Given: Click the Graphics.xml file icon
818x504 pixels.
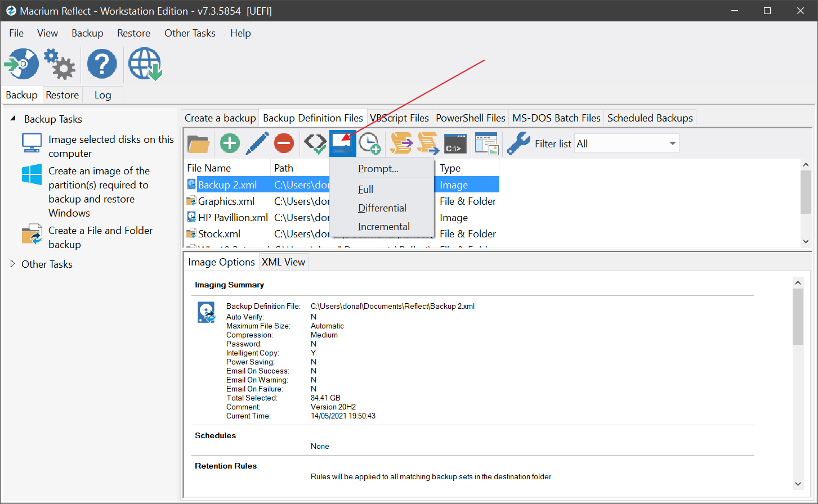Looking at the screenshot, I should pyautogui.click(x=191, y=201).
